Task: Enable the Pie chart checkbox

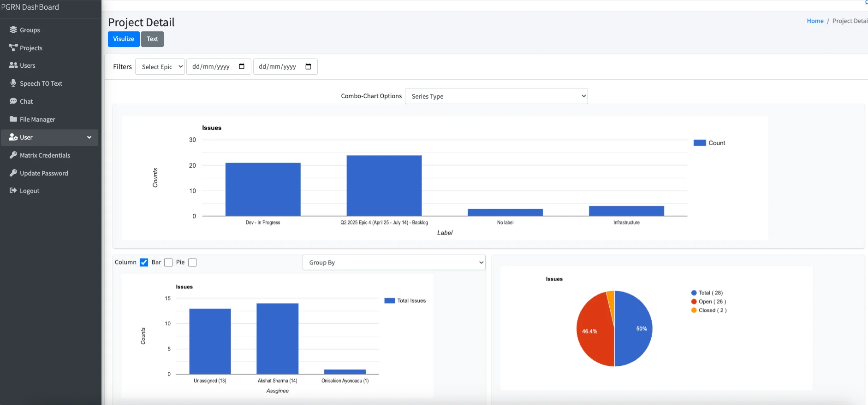Action: (192, 263)
